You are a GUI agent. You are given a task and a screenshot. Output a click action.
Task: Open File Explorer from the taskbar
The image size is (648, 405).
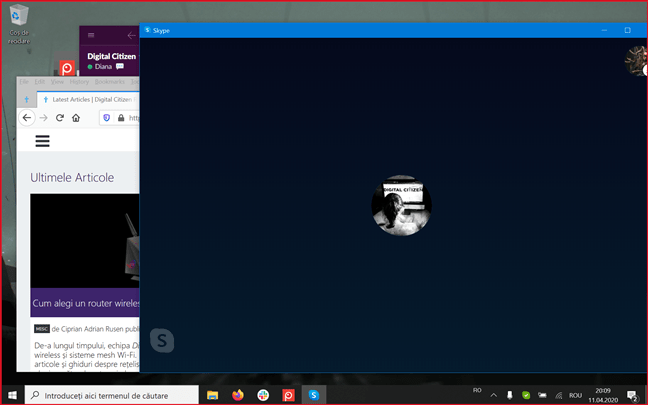(x=212, y=395)
